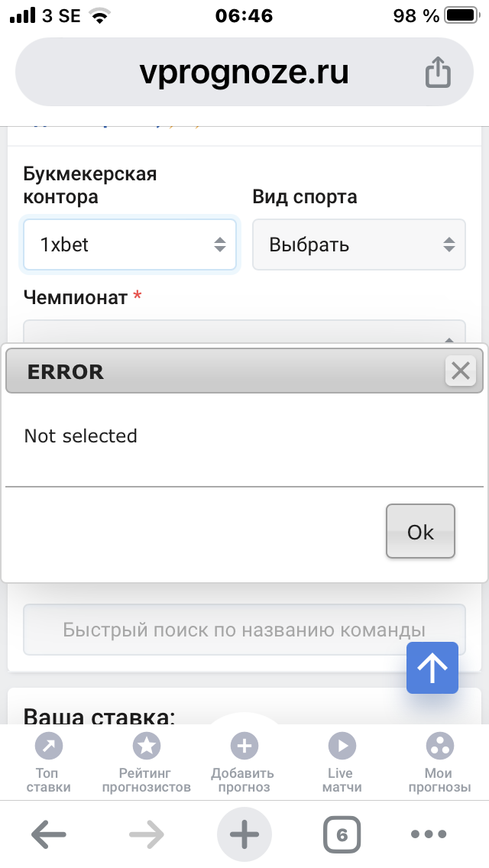The width and height of the screenshot is (489, 868).
Task: Open Топ ставки tab
Action: (x=49, y=761)
